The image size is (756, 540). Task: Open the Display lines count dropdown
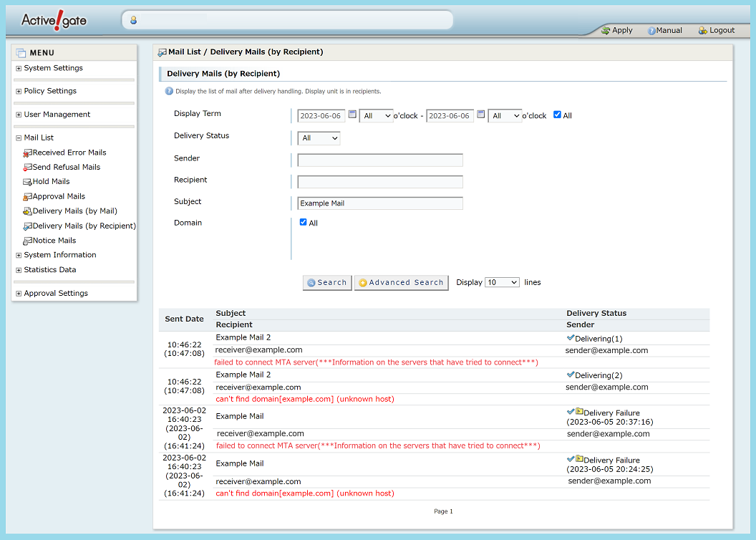[x=502, y=283]
